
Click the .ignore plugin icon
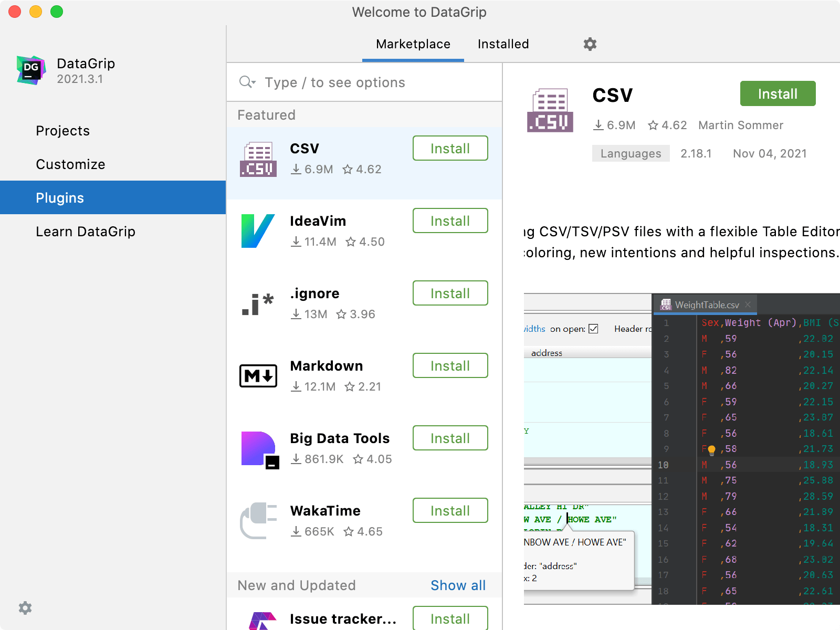tap(258, 304)
